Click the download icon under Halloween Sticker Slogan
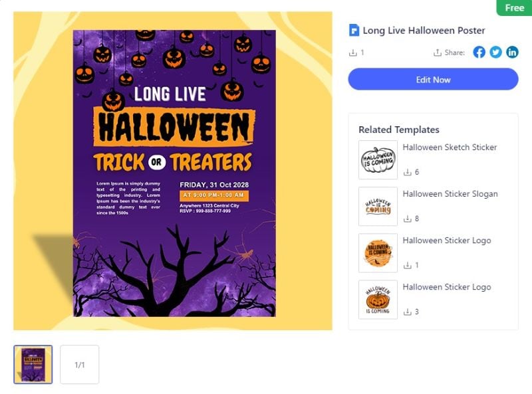Viewport: 532px width, 394px height. coord(408,219)
